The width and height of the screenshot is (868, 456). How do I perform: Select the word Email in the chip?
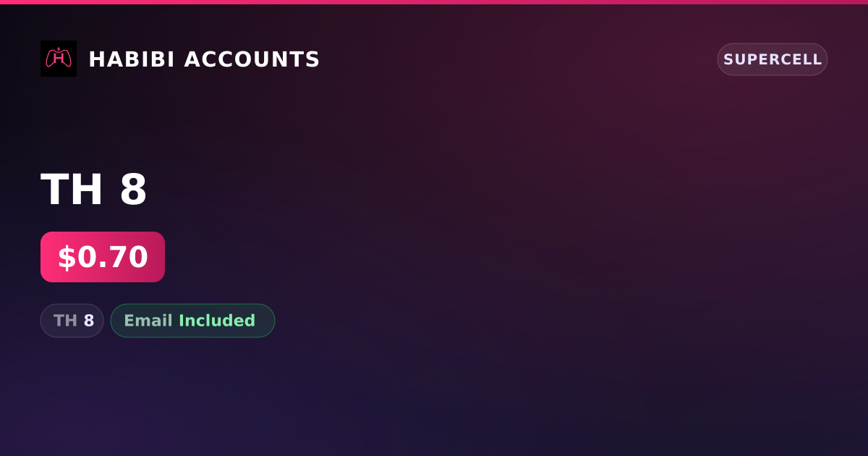pos(148,321)
